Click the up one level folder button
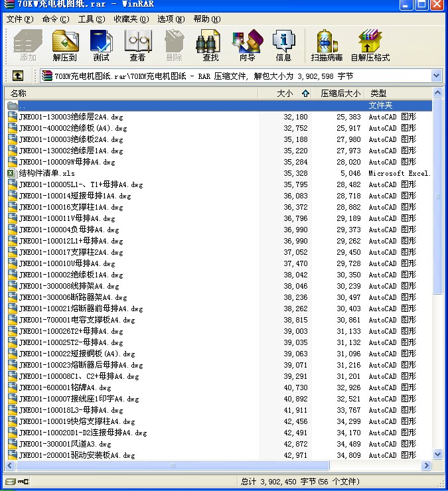Viewport: 448px width, 491px height. (x=18, y=76)
